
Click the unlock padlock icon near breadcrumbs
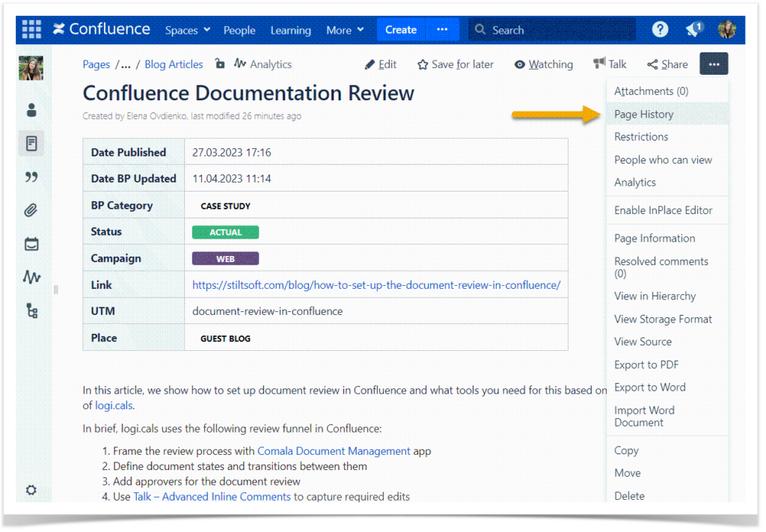pyautogui.click(x=220, y=64)
